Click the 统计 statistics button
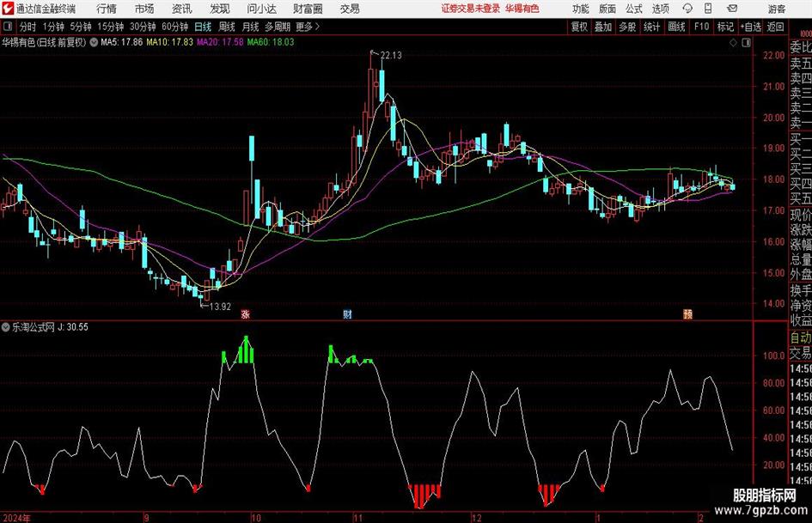The image size is (812, 523). tap(651, 27)
